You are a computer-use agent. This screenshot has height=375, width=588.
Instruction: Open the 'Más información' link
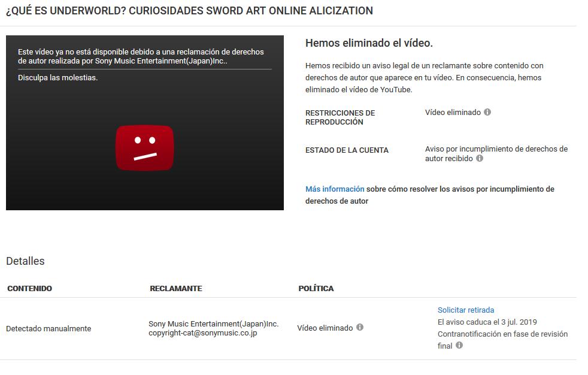coord(335,189)
